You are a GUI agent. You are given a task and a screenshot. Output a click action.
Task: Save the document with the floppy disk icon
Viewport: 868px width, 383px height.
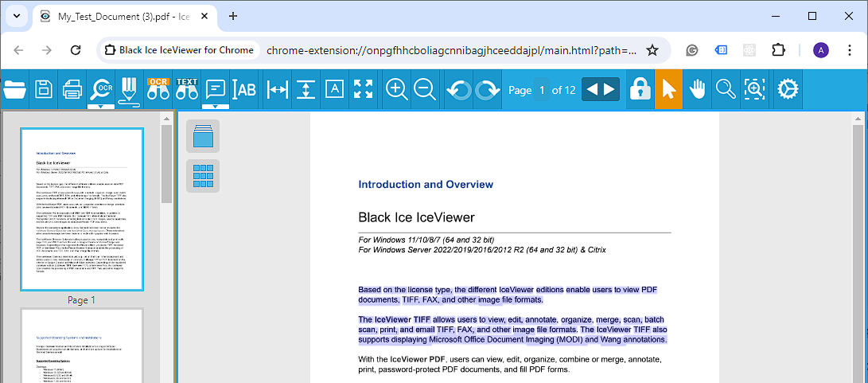(44, 88)
